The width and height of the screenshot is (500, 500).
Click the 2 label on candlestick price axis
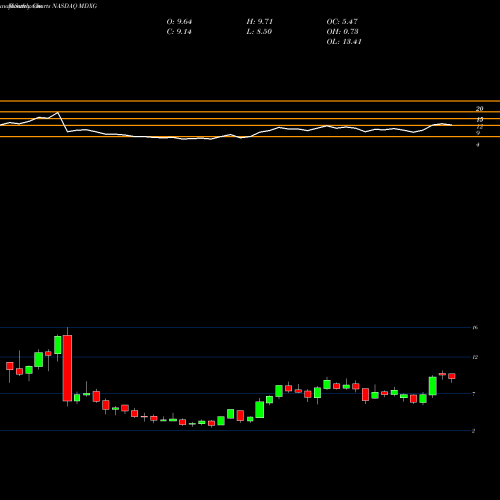[474, 431]
